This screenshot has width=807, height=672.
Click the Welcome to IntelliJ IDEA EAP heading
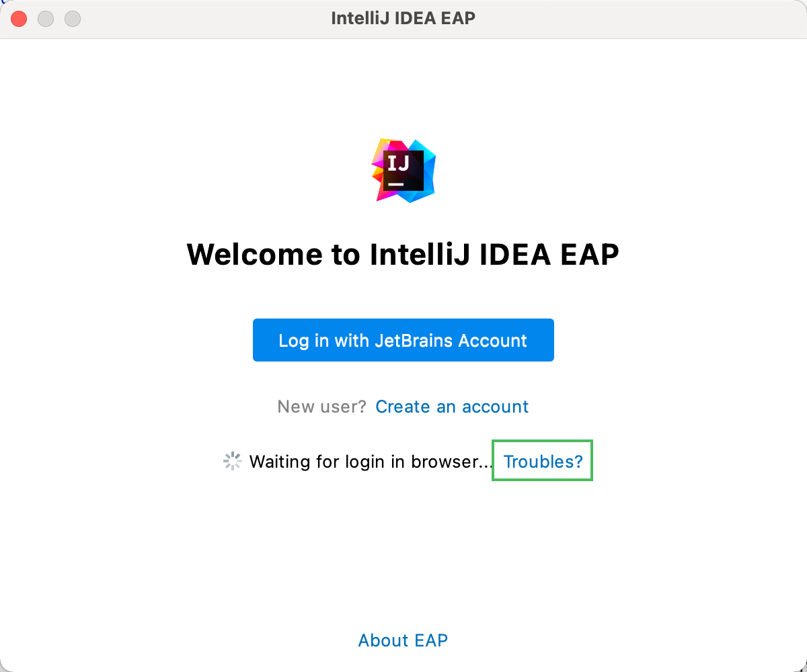[403, 255]
